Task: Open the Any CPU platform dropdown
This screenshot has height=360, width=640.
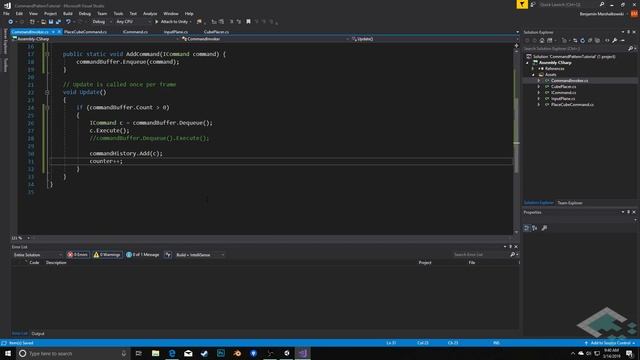Action: point(133,22)
